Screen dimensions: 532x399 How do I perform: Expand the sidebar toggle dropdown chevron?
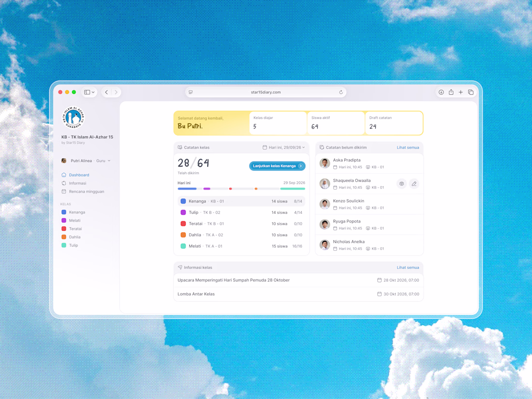click(x=93, y=92)
